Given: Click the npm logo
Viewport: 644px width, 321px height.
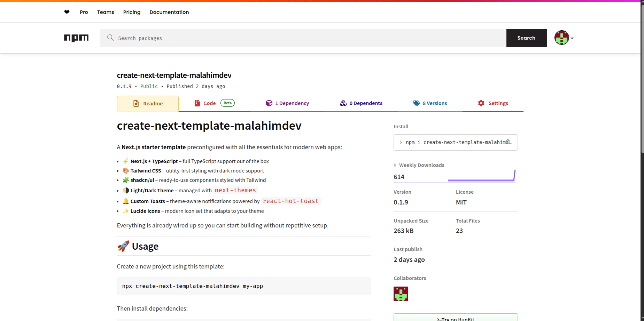Looking at the screenshot, I should pos(76,38).
